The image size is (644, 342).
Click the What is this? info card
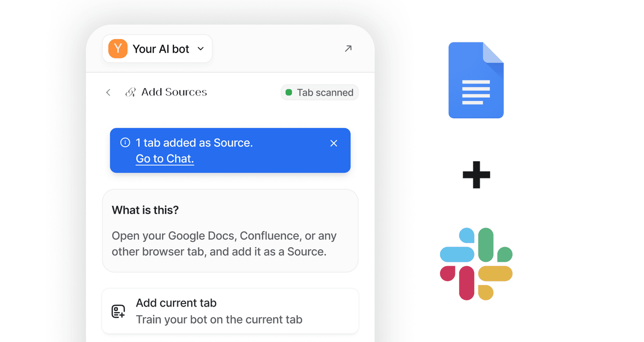tap(230, 231)
